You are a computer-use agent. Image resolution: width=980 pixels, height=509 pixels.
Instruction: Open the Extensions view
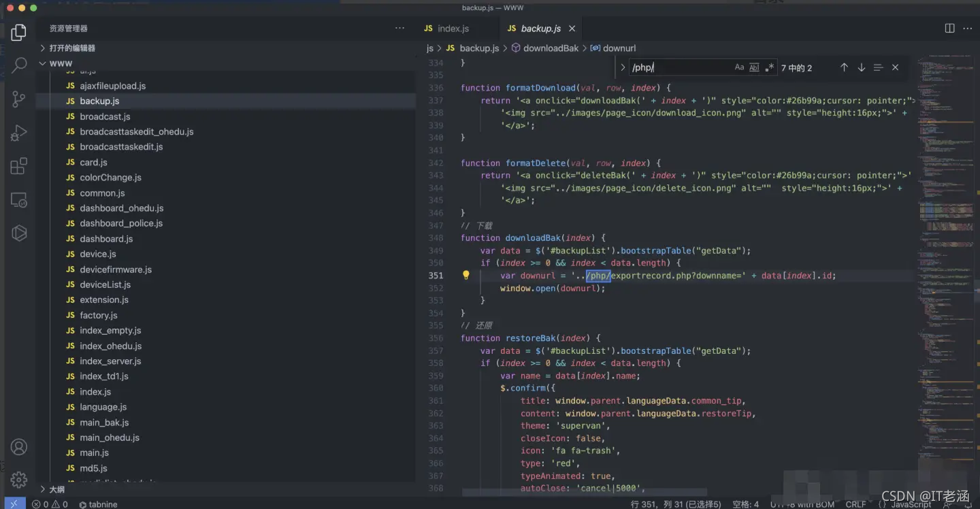pos(19,166)
